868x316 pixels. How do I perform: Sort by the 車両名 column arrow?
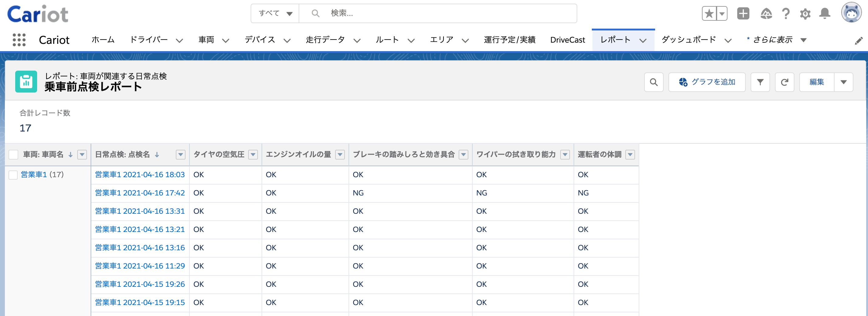71,154
